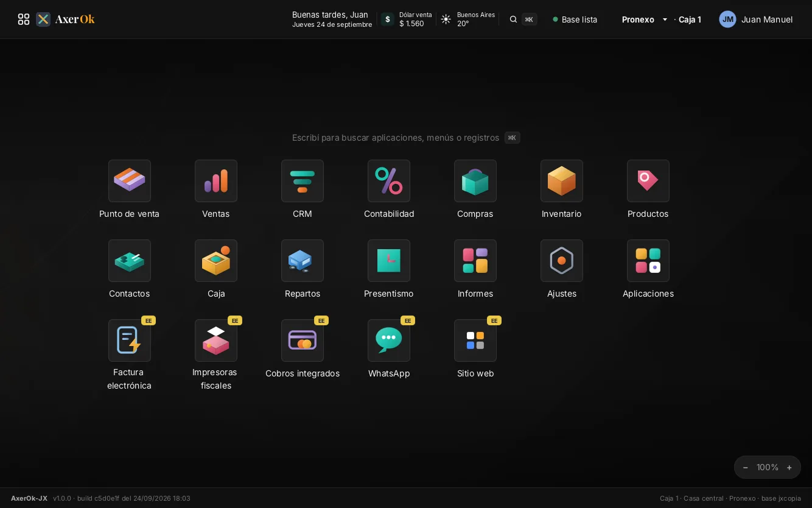Open the CRM application
Screen dimensions: 812x508
pos(303,181)
